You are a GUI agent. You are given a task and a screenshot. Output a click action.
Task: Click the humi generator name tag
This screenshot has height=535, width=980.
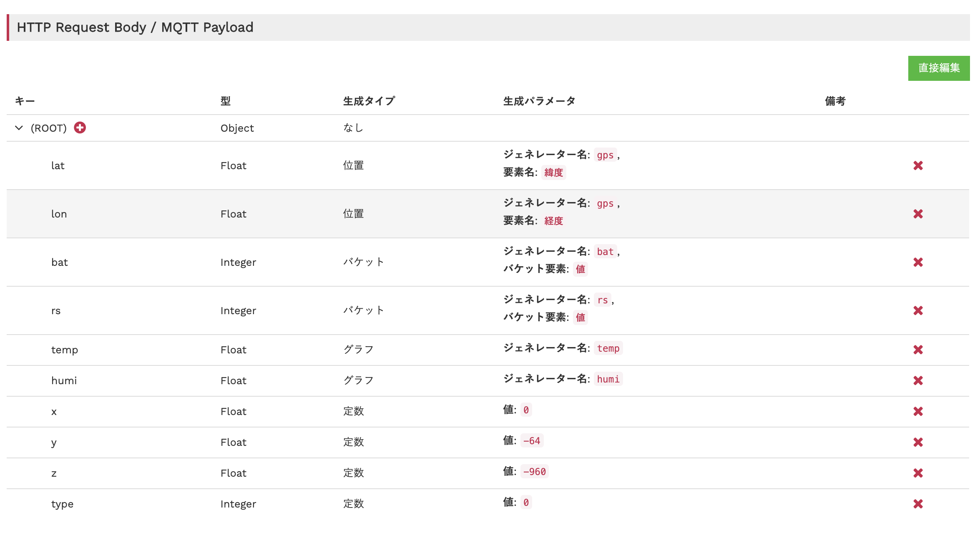coord(608,379)
